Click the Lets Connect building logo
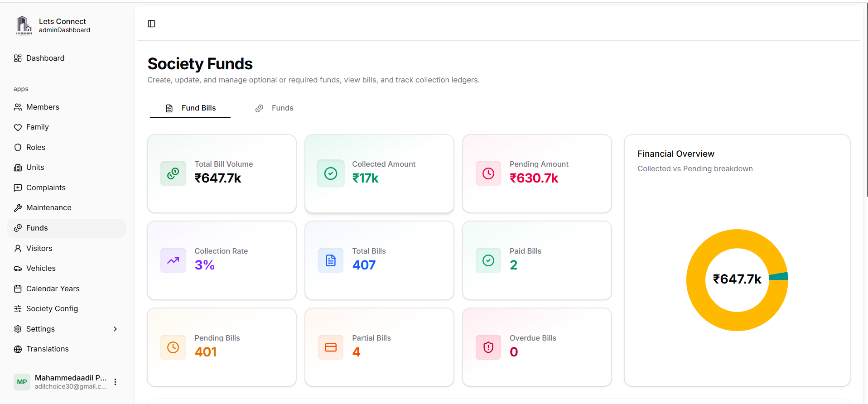This screenshot has height=404, width=868. coord(24,25)
